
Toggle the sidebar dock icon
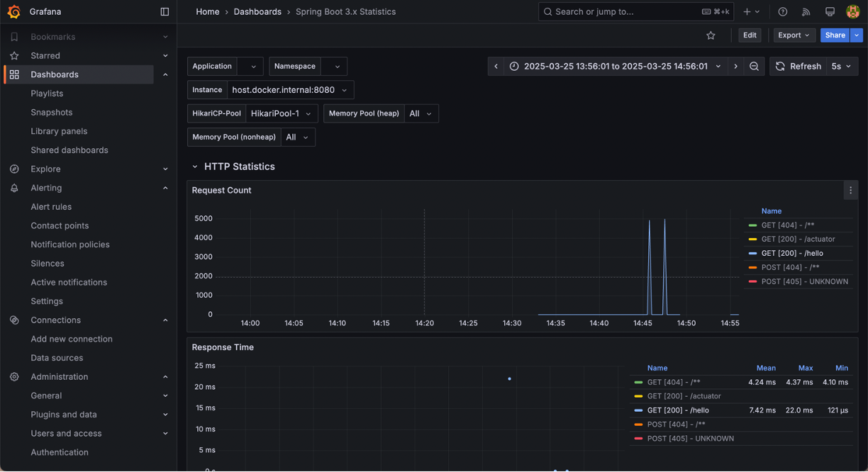(x=165, y=11)
